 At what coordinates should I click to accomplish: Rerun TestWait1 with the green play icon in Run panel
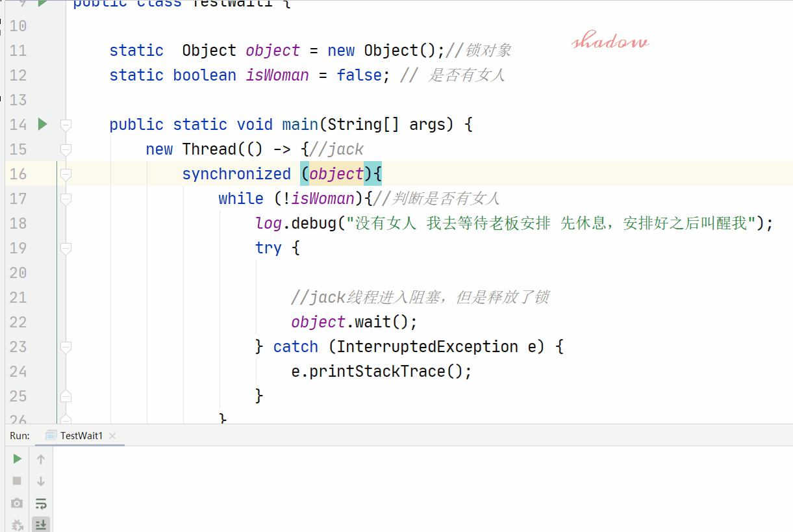pos(18,459)
